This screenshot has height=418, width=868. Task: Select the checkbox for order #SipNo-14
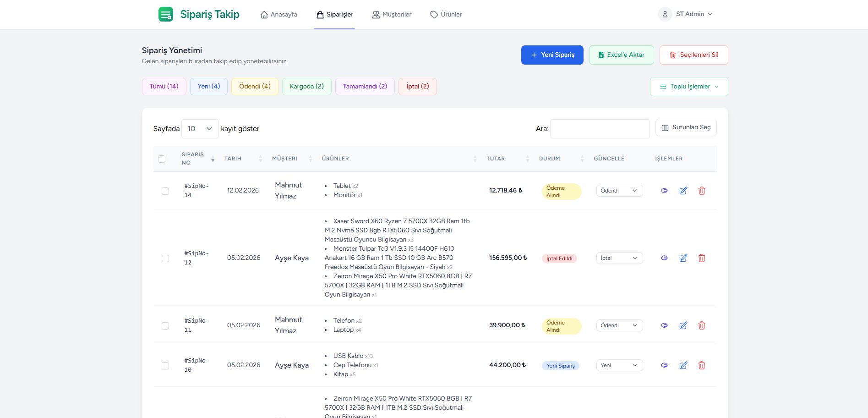pyautogui.click(x=165, y=191)
